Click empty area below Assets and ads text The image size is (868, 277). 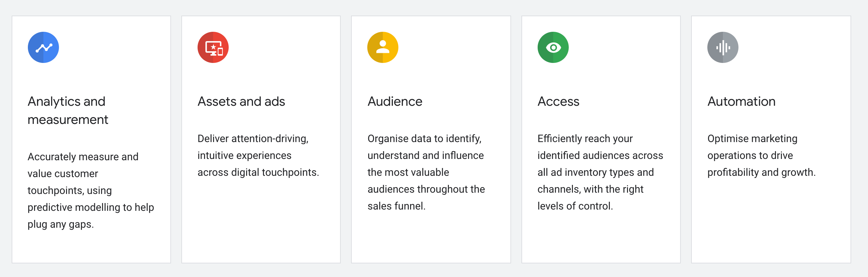click(261, 219)
